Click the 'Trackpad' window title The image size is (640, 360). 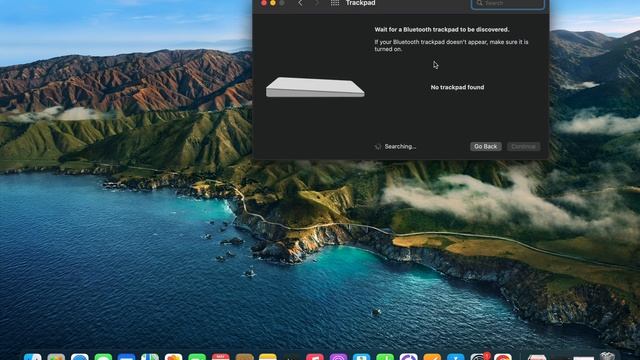tap(360, 3)
